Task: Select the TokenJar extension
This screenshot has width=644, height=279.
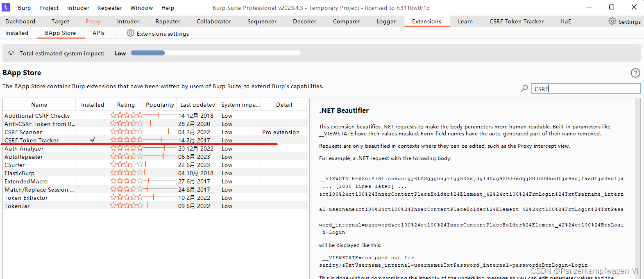Action: pyautogui.click(x=155, y=206)
